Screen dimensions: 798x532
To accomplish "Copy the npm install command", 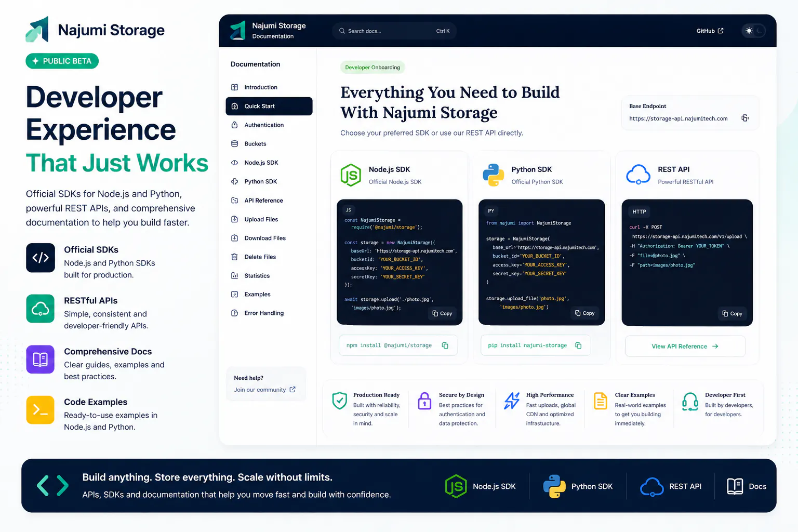I will (x=445, y=345).
